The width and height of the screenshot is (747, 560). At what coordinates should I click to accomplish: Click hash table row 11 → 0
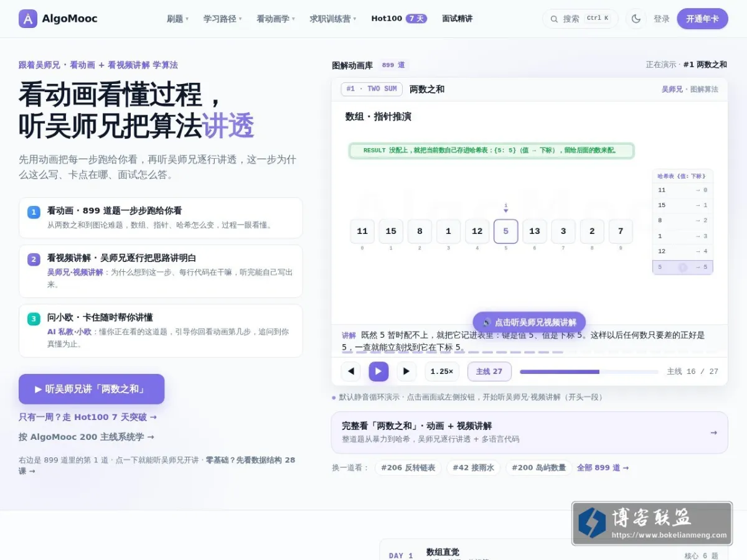click(x=683, y=190)
